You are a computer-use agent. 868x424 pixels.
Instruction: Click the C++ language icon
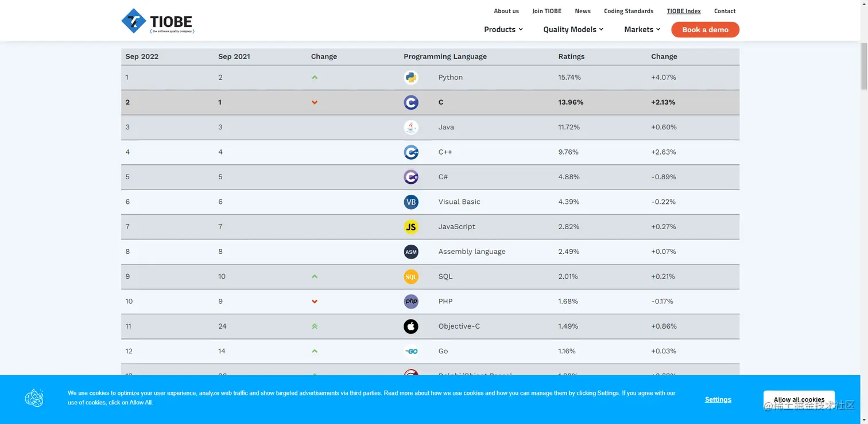pos(411,152)
